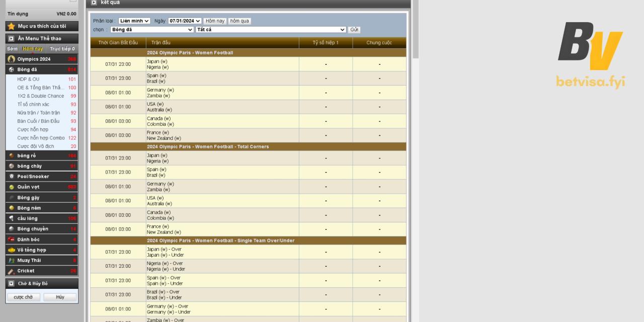The image size is (644, 322).
Task: Expand the Tất cả league dropdown
Action: tap(271, 30)
